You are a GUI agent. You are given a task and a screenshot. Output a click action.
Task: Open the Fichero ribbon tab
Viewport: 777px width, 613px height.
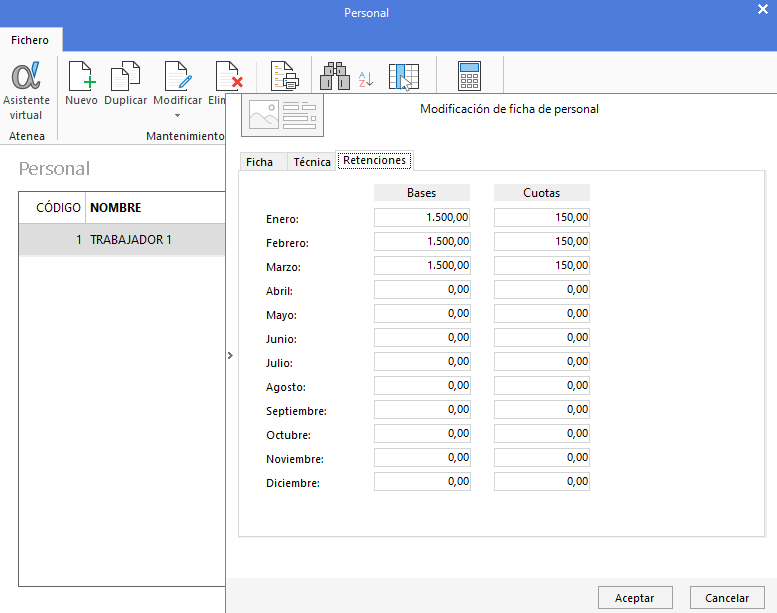[30, 40]
